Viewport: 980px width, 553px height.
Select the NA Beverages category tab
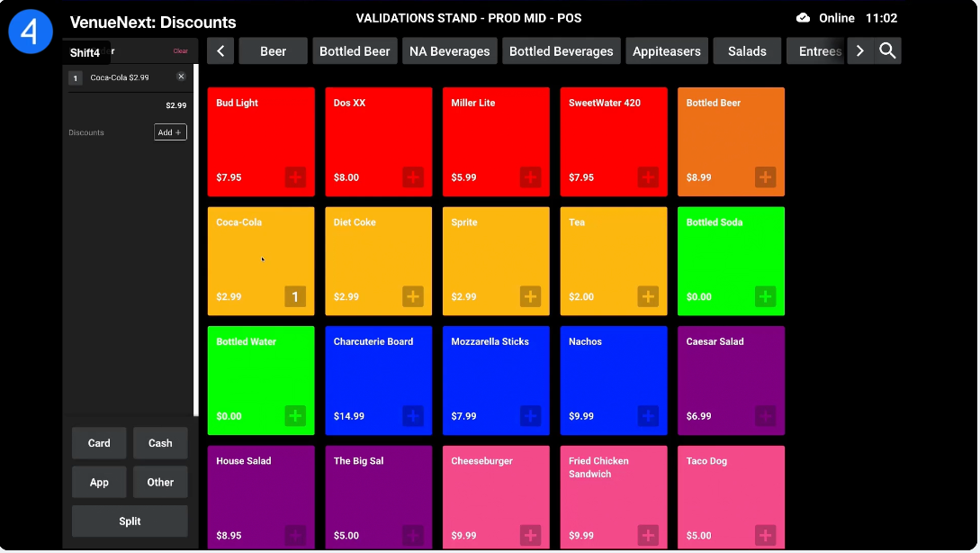pyautogui.click(x=449, y=51)
